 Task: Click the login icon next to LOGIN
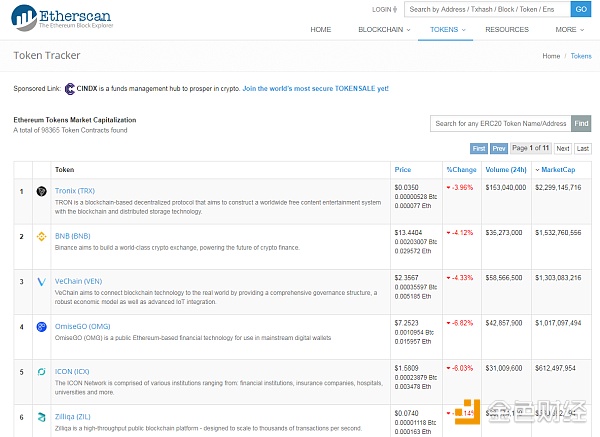(x=395, y=10)
